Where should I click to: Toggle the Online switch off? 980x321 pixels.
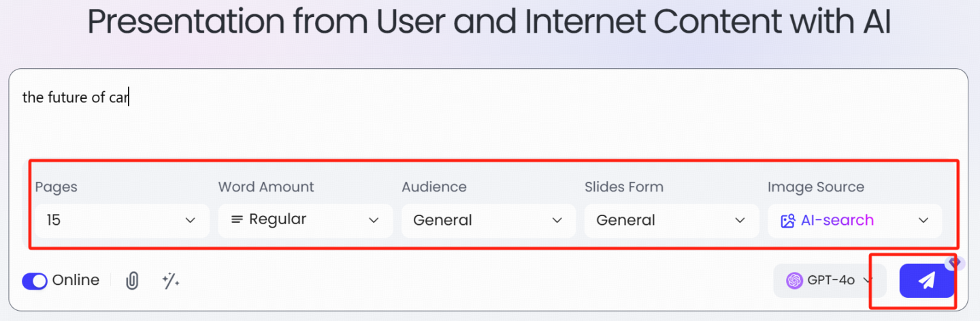coord(35,281)
